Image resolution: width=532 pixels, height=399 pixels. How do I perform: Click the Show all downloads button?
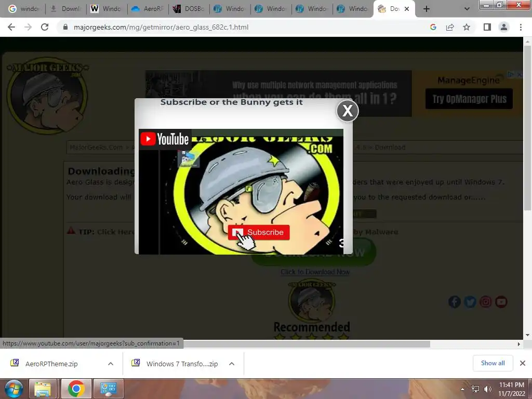click(x=493, y=363)
